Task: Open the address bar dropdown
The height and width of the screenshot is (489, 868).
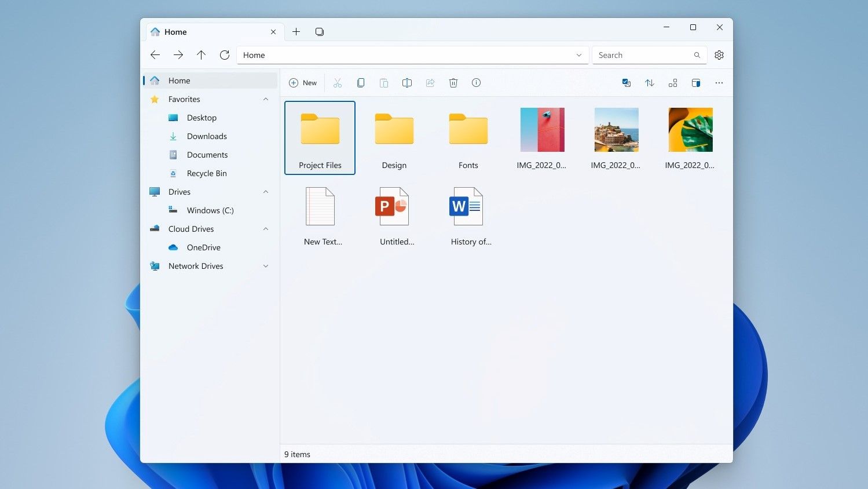Action: [x=578, y=55]
